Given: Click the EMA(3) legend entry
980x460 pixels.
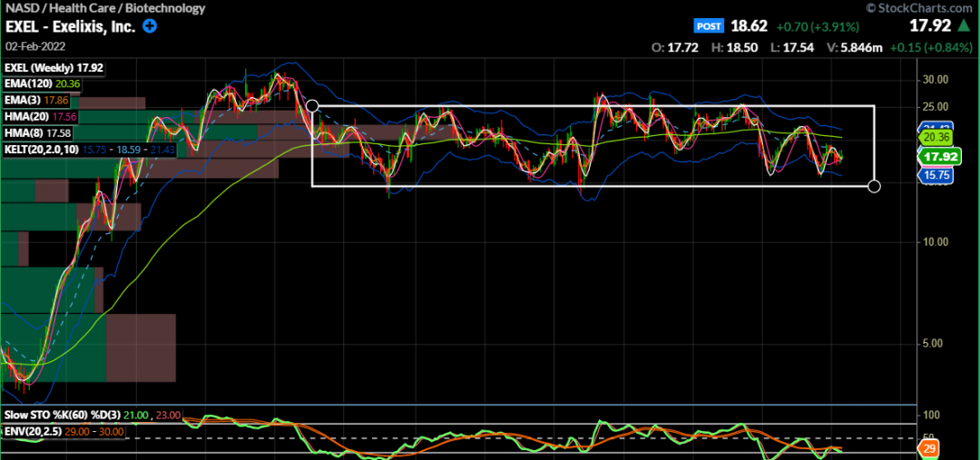Looking at the screenshot, I should click(x=37, y=100).
